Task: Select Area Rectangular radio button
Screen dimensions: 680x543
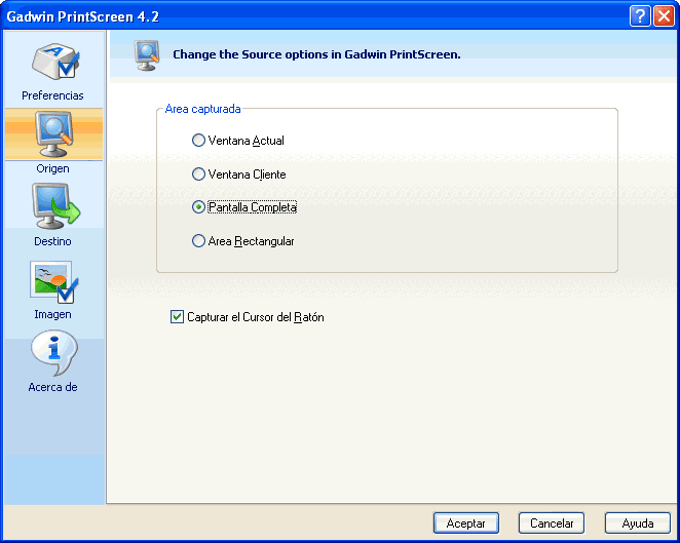Action: 199,241
